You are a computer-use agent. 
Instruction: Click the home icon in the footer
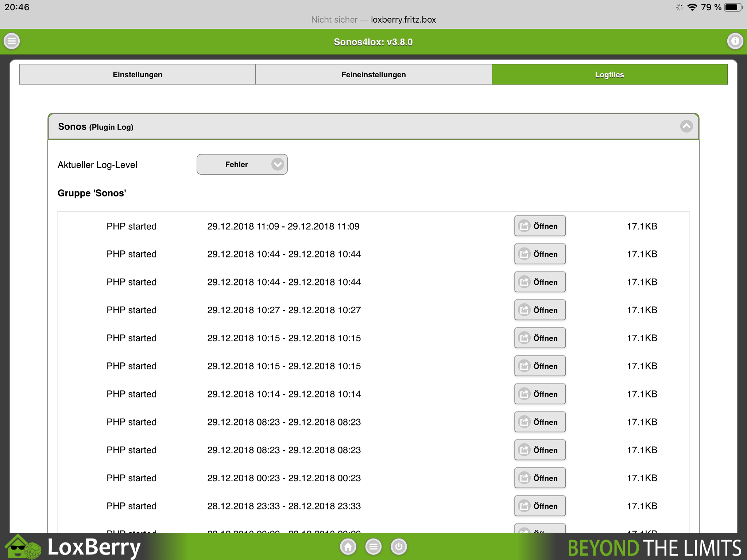click(348, 547)
